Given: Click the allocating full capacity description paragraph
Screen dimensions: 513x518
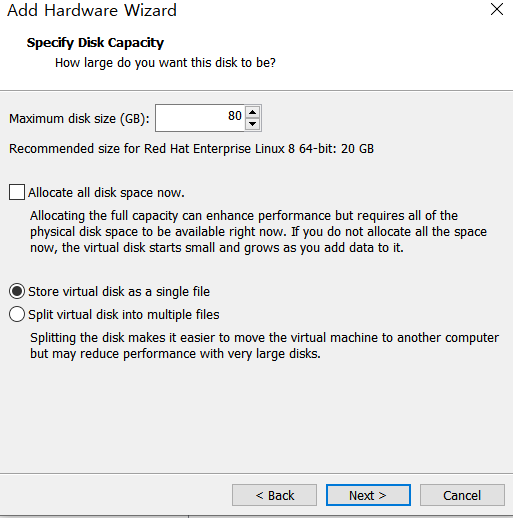Looking at the screenshot, I should (258, 232).
